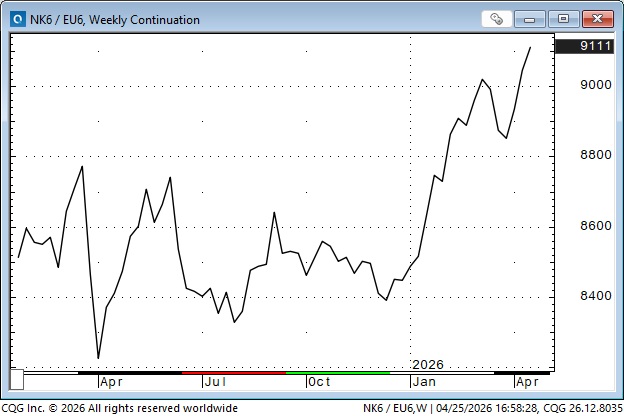Click the red segment on timeline bar
Viewport: 624px width, 416px height.
pos(234,372)
